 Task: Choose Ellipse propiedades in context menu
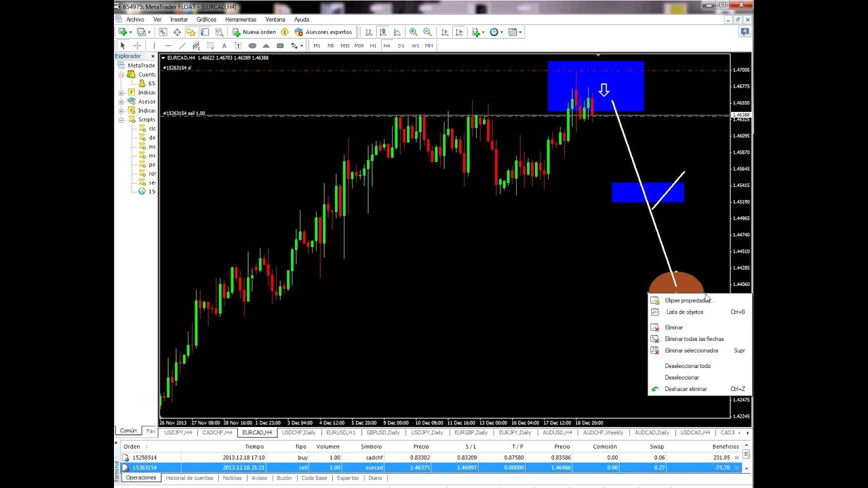click(699, 300)
